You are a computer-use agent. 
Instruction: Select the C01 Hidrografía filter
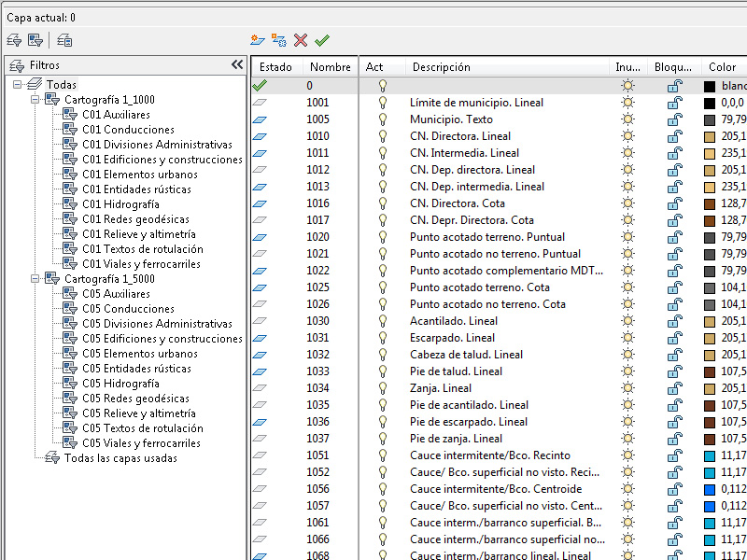[120, 204]
